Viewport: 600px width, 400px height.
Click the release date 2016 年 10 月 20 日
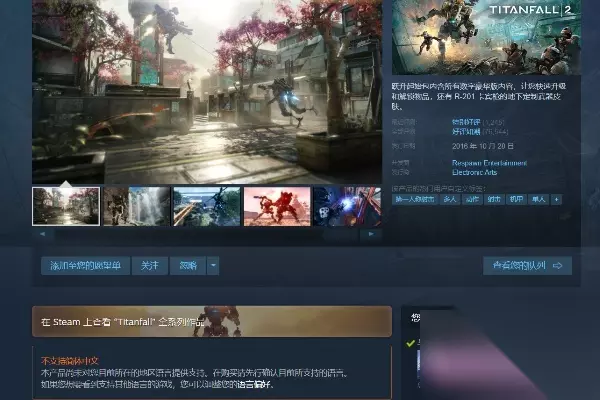click(483, 146)
